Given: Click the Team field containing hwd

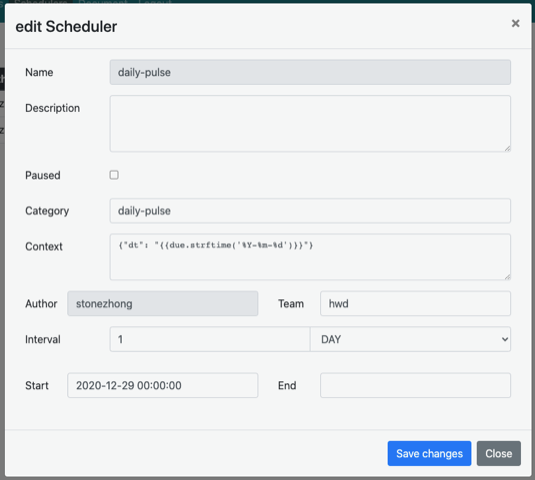Looking at the screenshot, I should [415, 304].
